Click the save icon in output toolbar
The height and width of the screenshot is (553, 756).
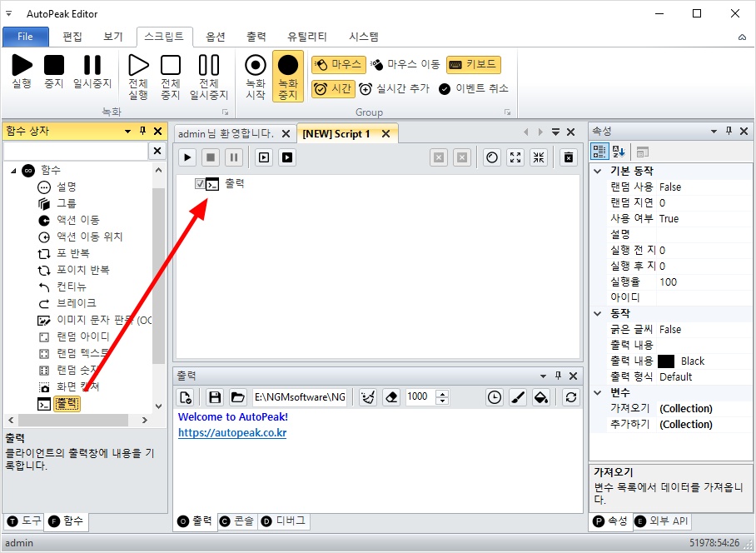[215, 397]
